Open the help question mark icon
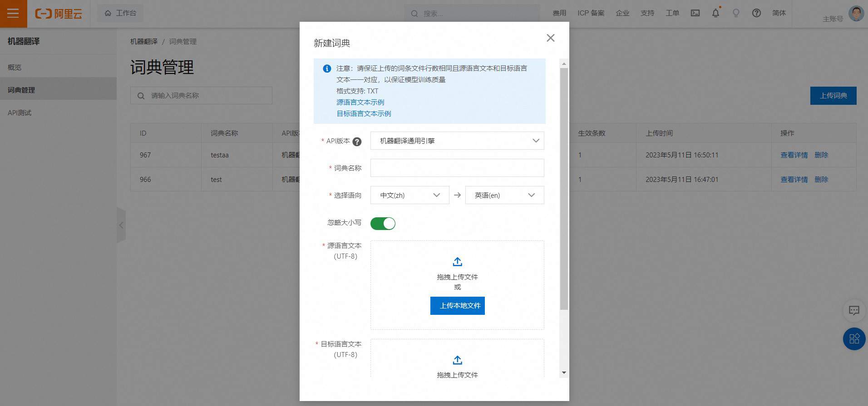 tap(756, 13)
